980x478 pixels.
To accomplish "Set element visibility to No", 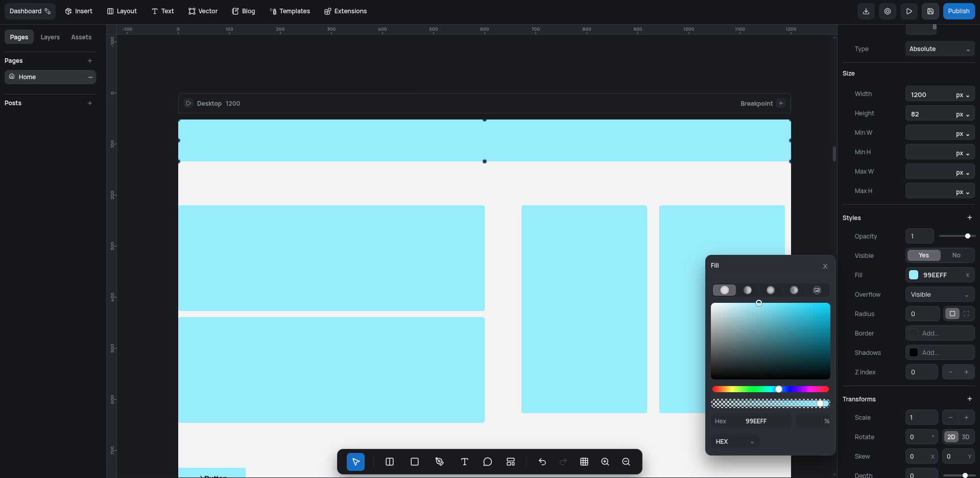I will pyautogui.click(x=957, y=255).
